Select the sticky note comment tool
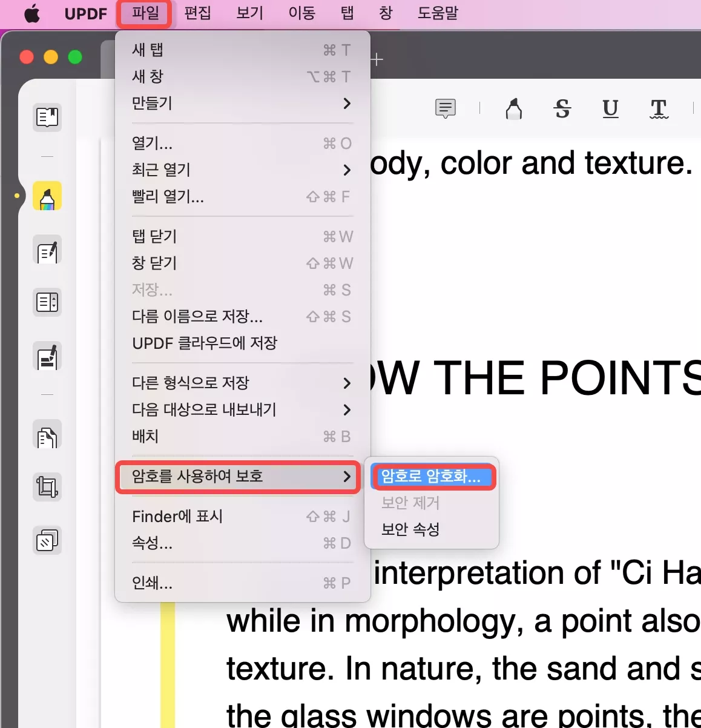This screenshot has width=701, height=728. [446, 109]
